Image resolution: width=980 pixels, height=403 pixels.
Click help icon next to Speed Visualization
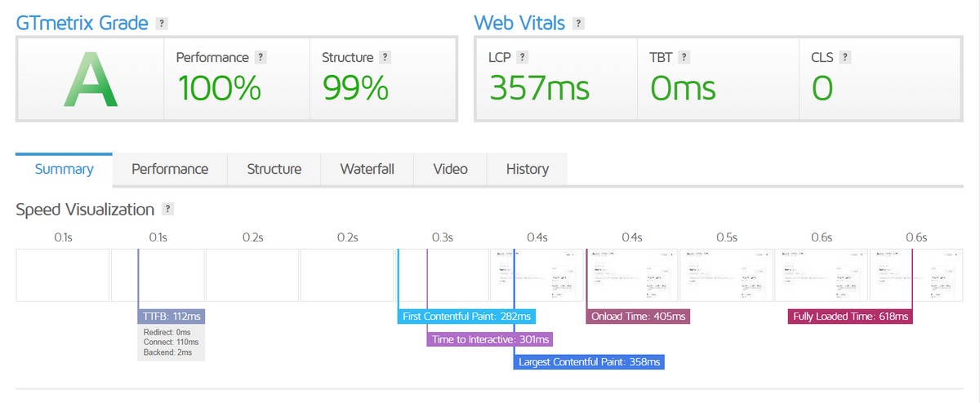(x=167, y=210)
